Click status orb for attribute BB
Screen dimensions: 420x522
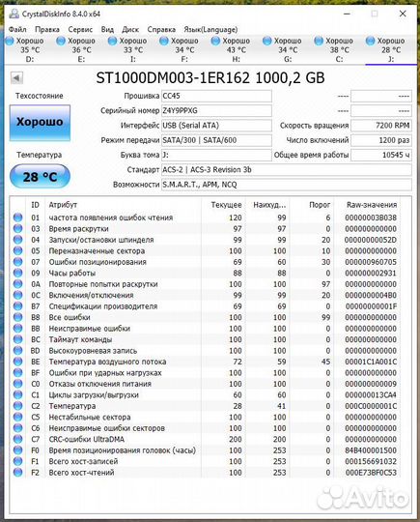(18, 329)
